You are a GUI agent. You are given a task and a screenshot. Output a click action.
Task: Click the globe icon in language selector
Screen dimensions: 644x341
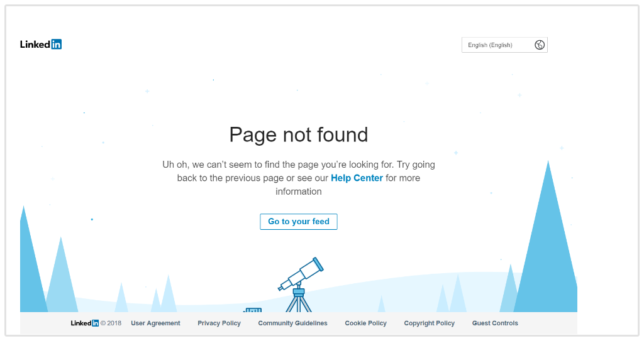(x=539, y=45)
